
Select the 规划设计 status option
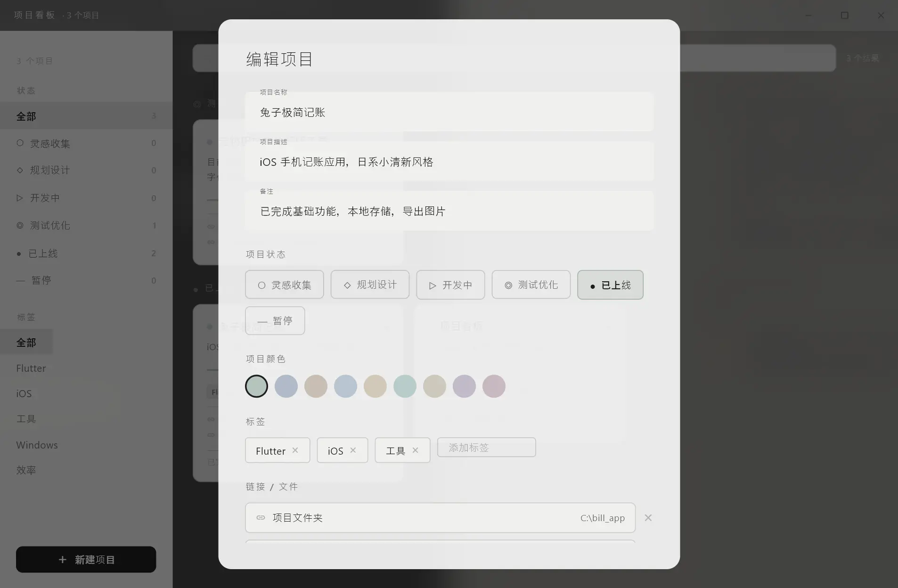pyautogui.click(x=370, y=285)
